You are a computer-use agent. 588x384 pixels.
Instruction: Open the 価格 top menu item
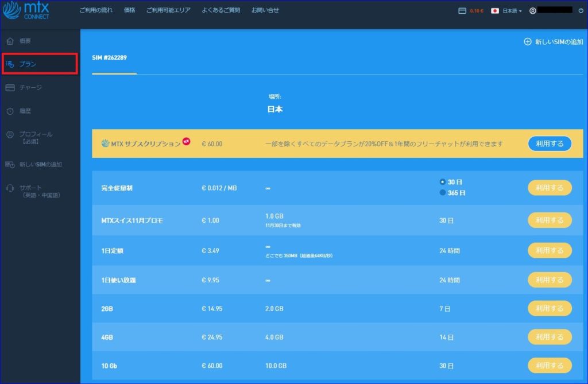pyautogui.click(x=129, y=10)
